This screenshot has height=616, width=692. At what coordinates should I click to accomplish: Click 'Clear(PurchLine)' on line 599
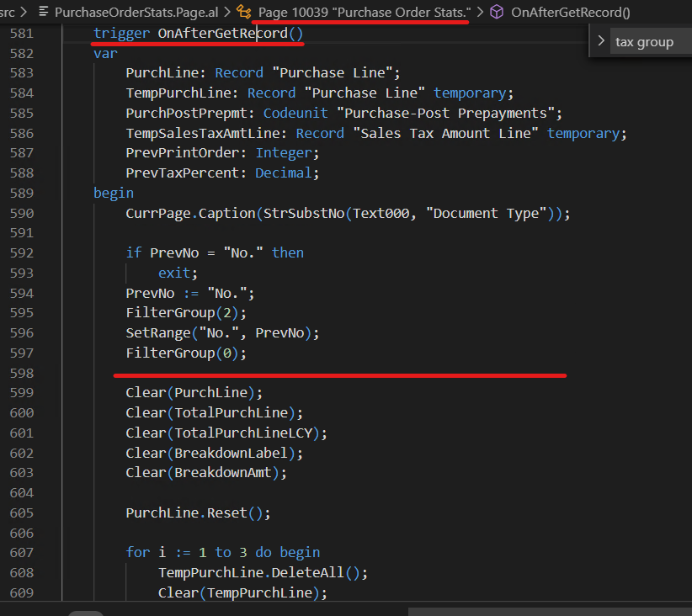pos(190,393)
